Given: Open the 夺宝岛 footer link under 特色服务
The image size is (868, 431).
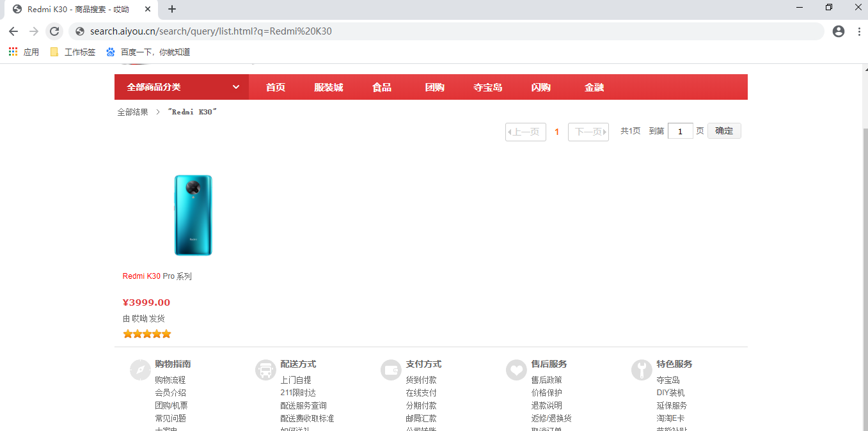Looking at the screenshot, I should pos(668,380).
